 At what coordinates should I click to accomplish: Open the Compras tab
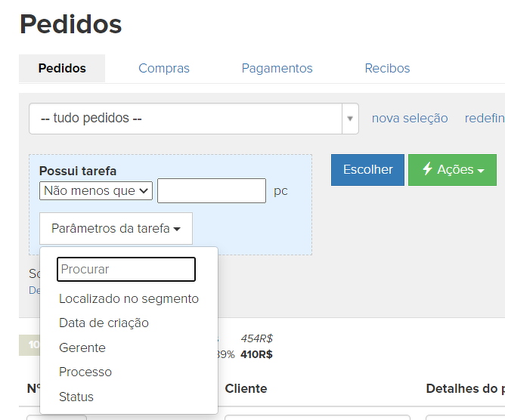164,68
